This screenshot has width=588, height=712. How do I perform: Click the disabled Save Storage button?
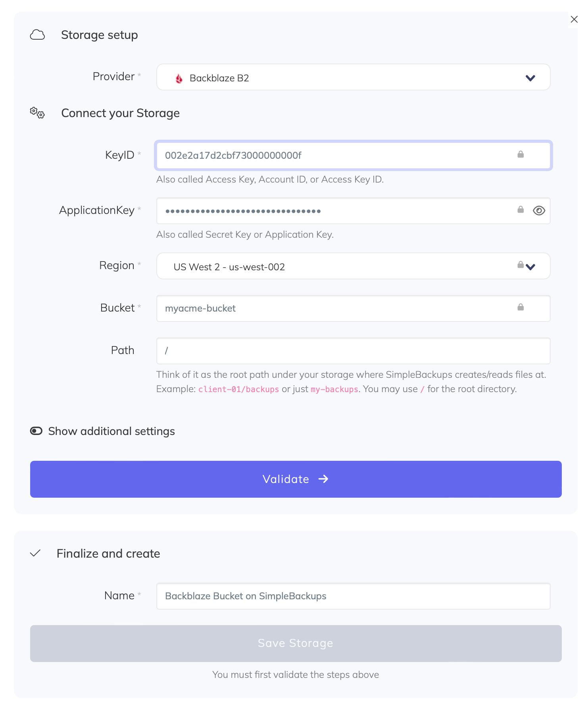pyautogui.click(x=296, y=643)
